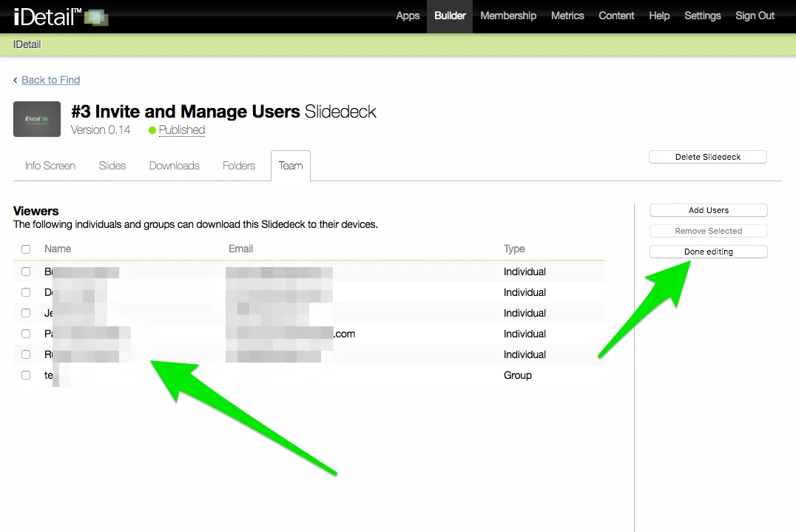Click the Published status link
Image resolution: width=796 pixels, height=532 pixels.
(182, 130)
